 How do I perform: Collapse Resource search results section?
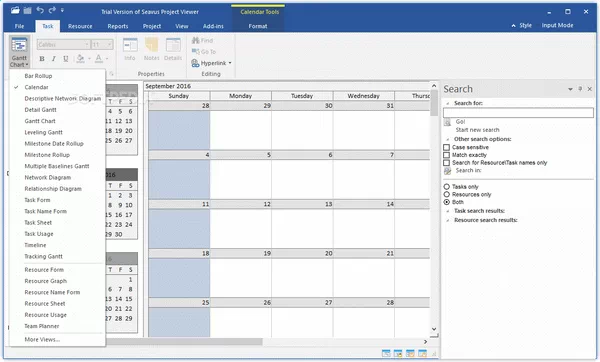tap(448, 220)
